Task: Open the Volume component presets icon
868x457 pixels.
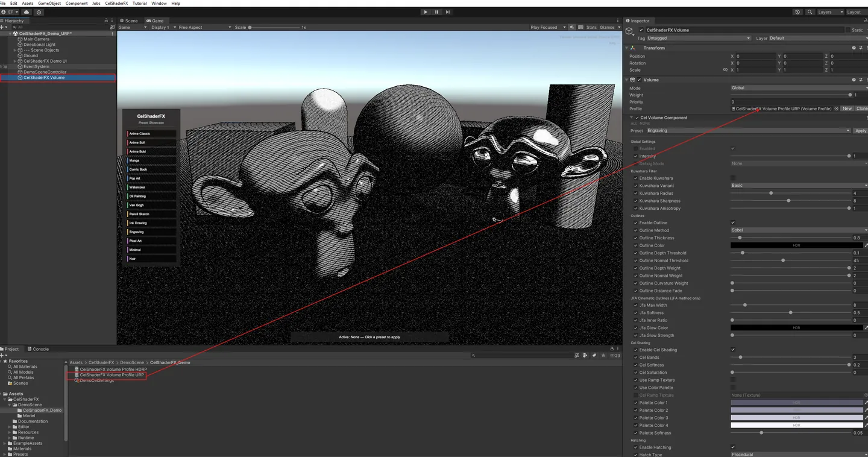Action: (x=860, y=80)
